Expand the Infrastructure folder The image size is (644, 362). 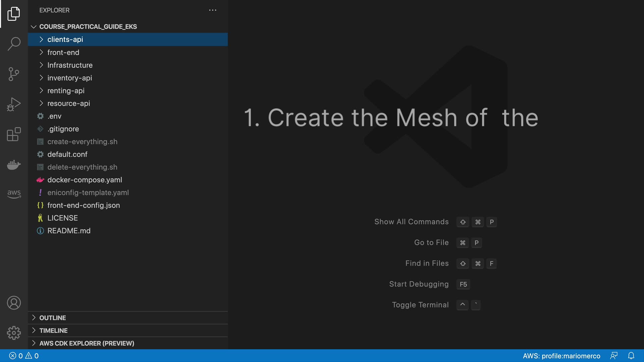[70, 65]
